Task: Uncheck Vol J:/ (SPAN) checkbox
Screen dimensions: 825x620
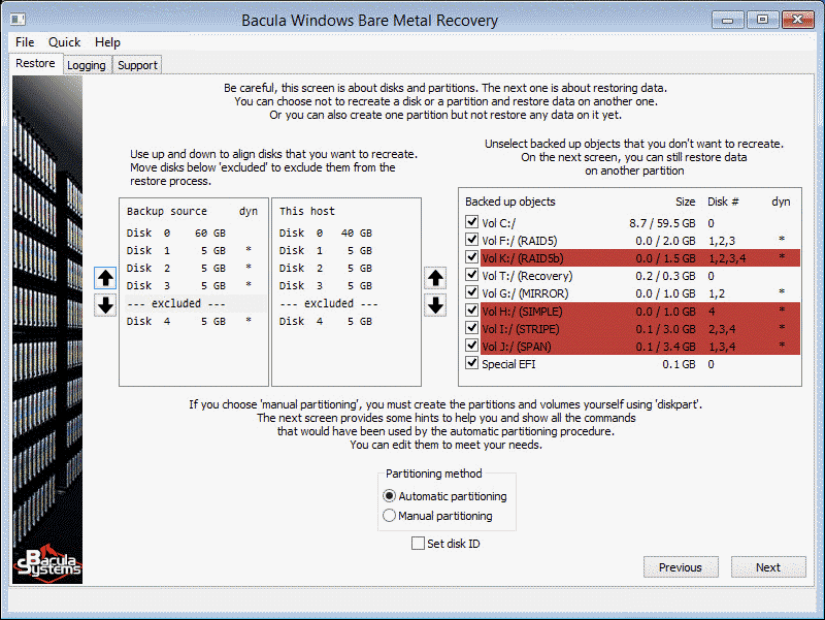Action: click(x=471, y=346)
